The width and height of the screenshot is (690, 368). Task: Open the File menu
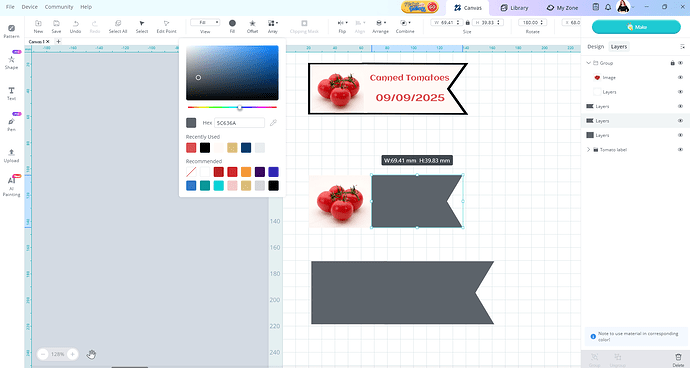10,7
